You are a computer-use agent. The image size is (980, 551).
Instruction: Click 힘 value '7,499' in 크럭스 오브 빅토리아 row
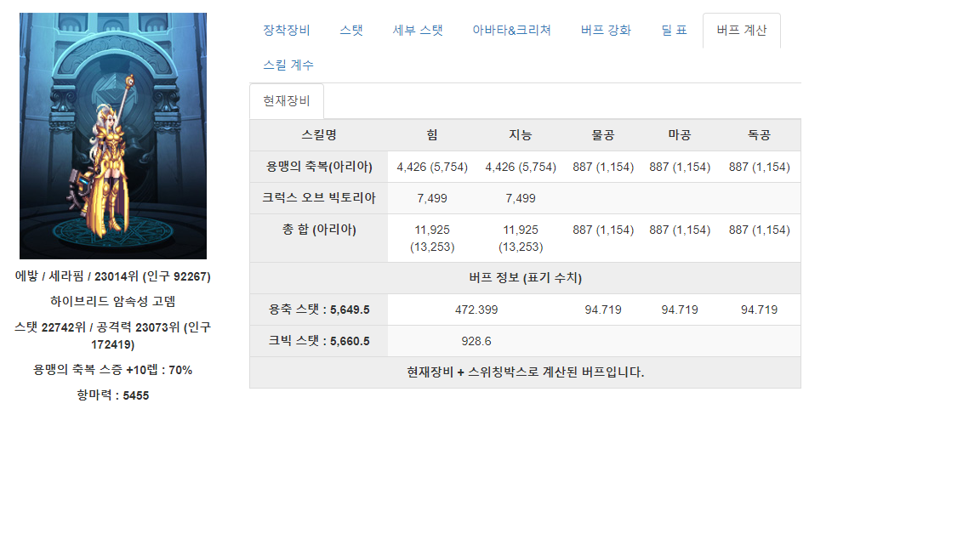[432, 198]
